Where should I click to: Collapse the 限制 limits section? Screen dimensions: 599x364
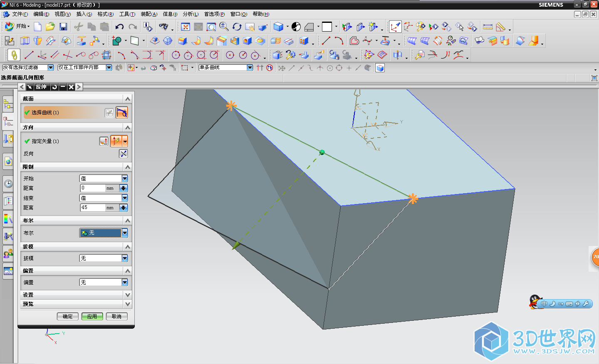click(128, 167)
